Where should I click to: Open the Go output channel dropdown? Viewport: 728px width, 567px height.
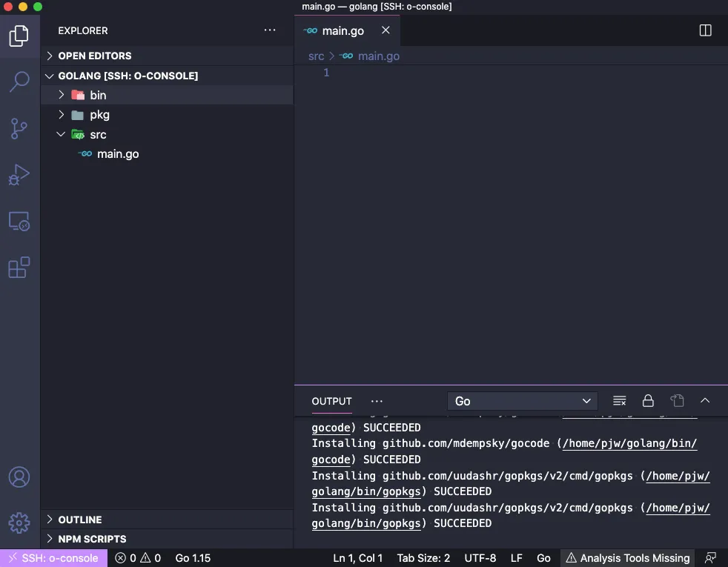[x=523, y=401]
